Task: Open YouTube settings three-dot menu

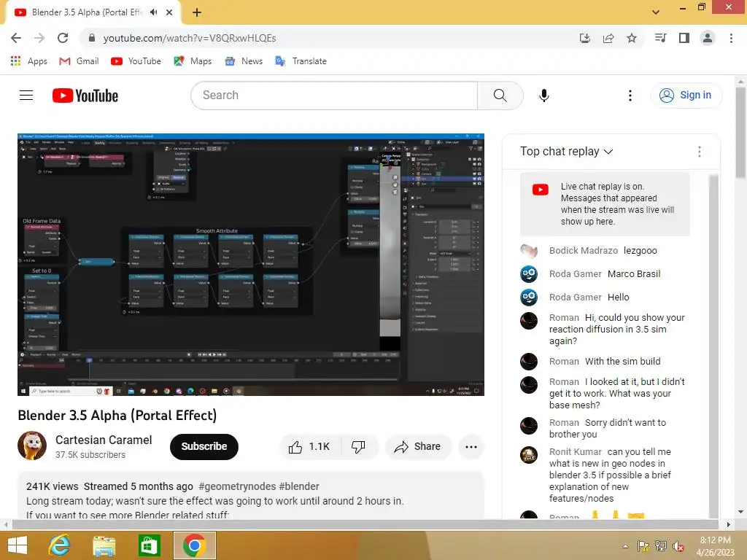Action: 630,96
